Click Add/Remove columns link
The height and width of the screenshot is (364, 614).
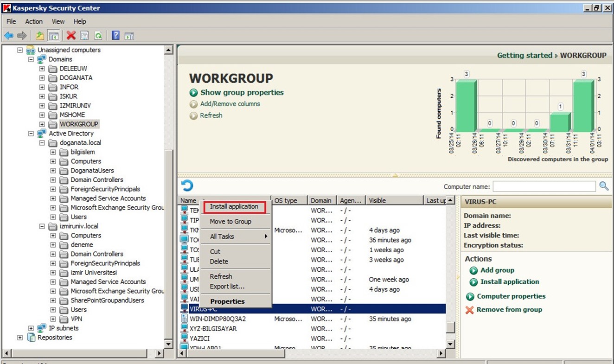pos(230,104)
